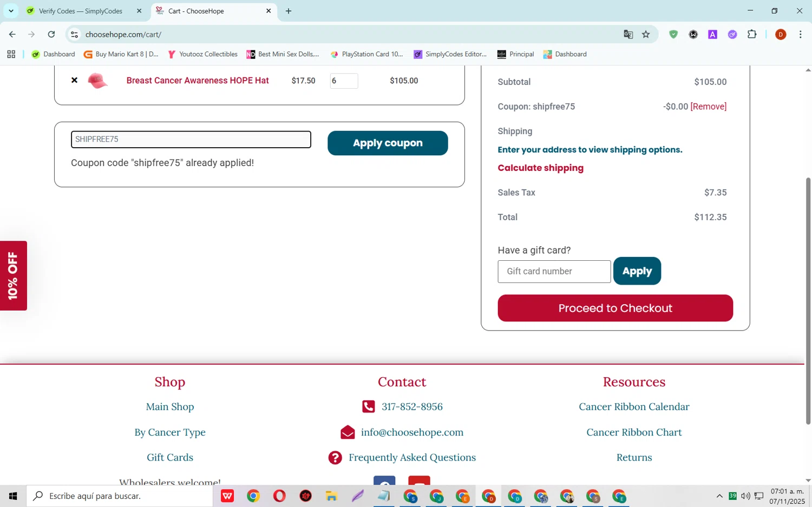812x507 pixels.
Task: Open SimplyCodes Editor bookmark
Action: tap(450, 54)
